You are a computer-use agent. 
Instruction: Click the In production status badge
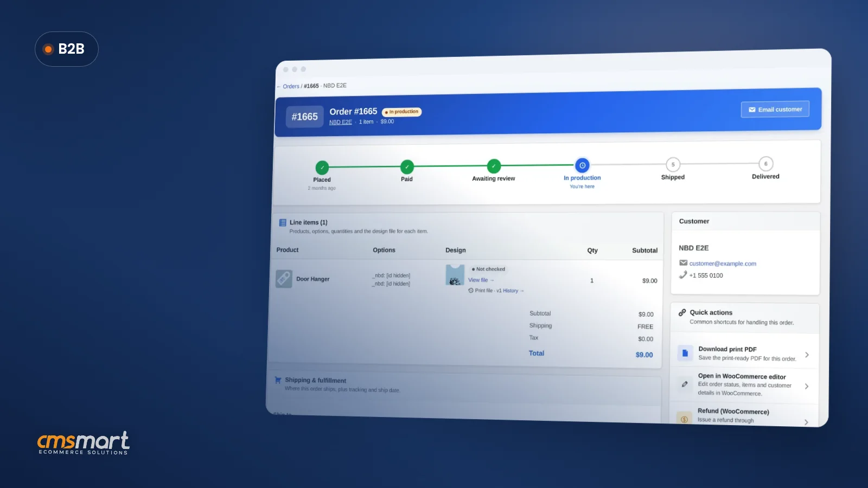pos(402,112)
